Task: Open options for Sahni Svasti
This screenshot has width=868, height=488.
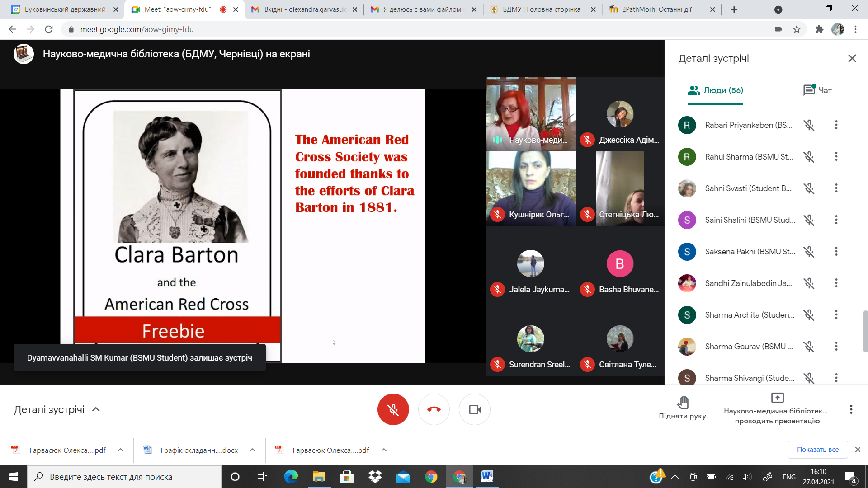Action: click(836, 188)
